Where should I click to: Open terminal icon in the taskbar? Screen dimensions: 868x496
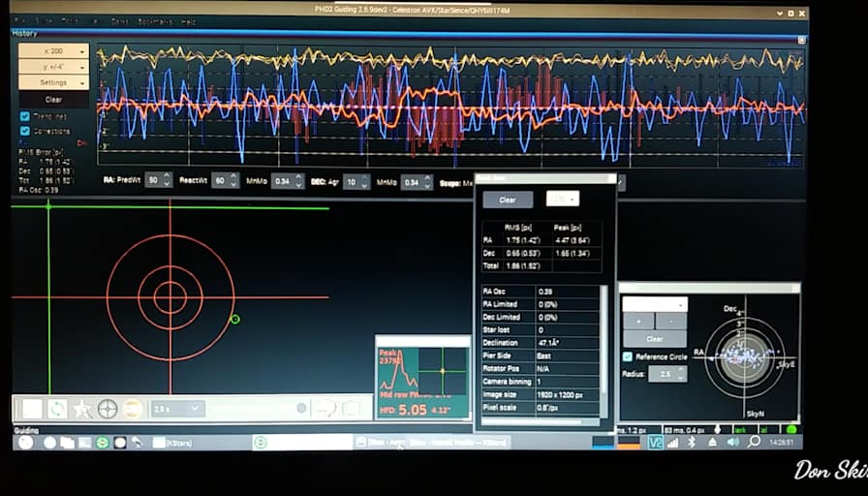(84, 443)
